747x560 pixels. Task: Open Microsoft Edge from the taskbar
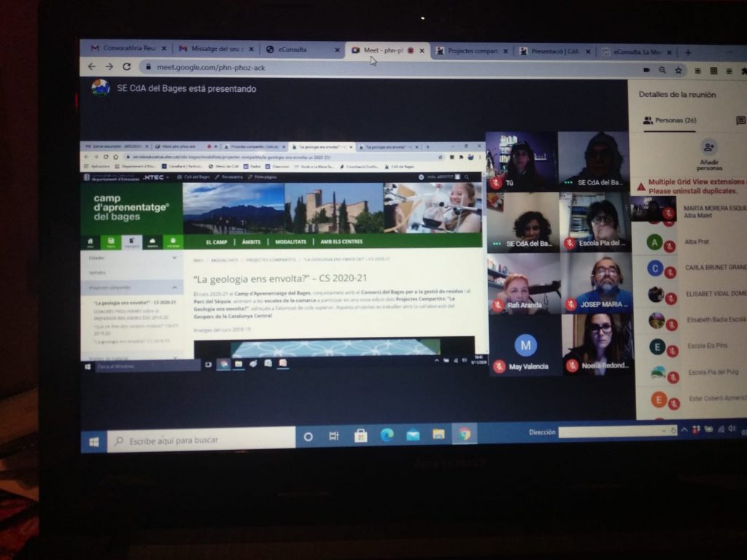pyautogui.click(x=387, y=435)
